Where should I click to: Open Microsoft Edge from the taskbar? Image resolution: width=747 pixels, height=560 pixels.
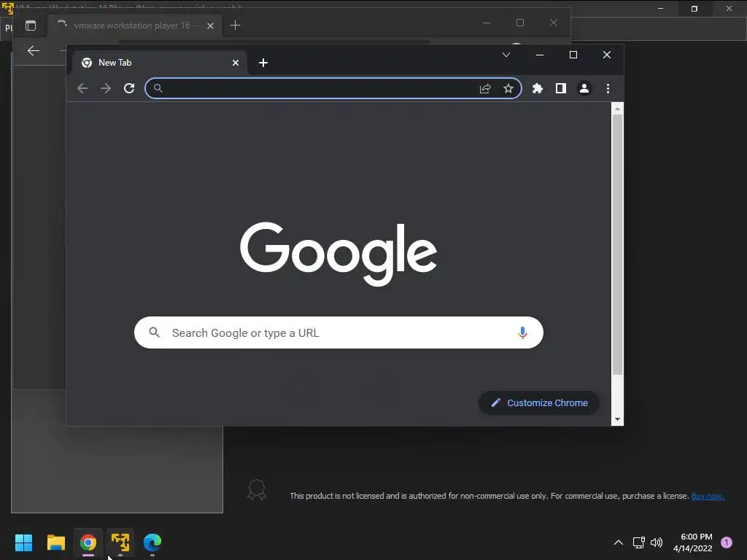[x=152, y=542]
